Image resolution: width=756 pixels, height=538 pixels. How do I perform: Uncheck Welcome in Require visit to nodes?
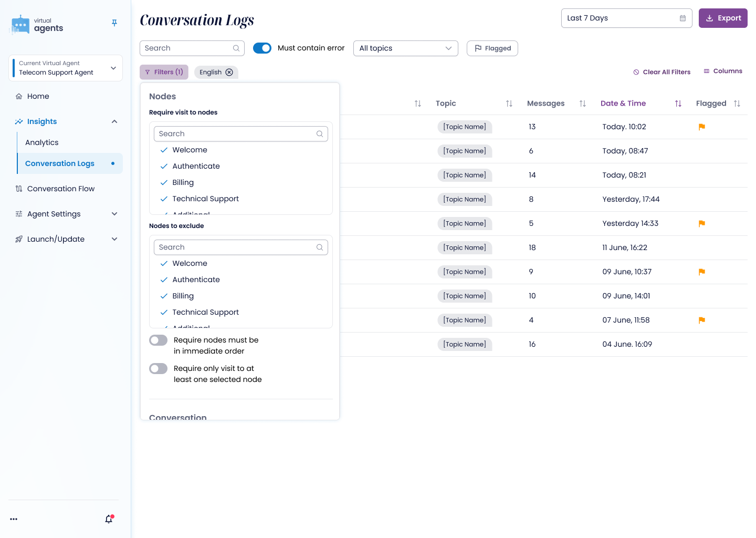[164, 150]
